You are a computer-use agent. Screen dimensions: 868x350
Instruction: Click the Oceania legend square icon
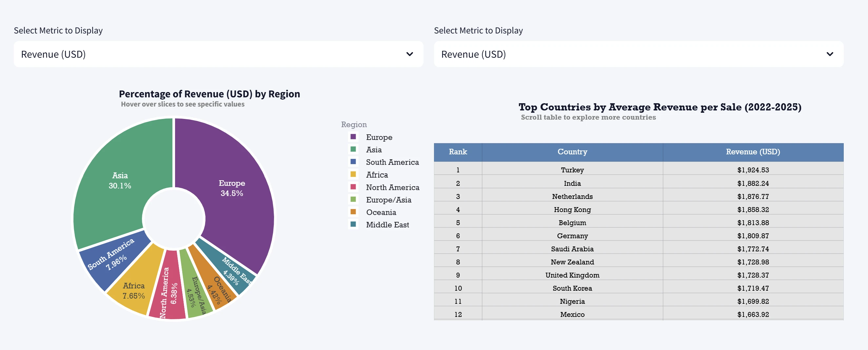tap(353, 212)
